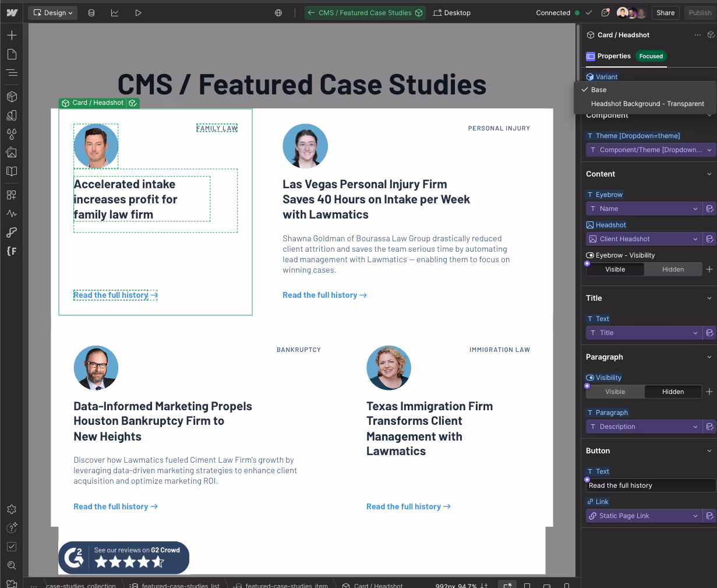Viewport: 717px width, 588px height.
Task: Open the Description binding dropdown
Action: (x=644, y=427)
